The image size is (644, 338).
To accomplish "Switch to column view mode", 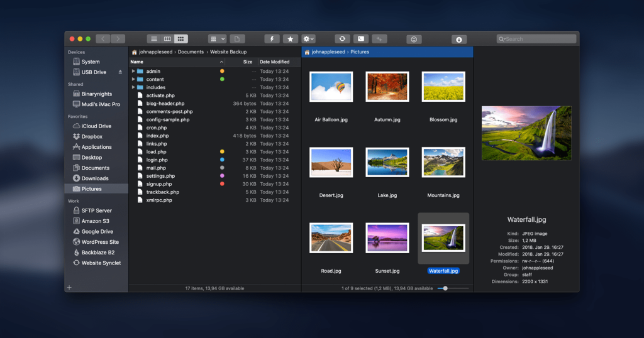I will [x=167, y=39].
